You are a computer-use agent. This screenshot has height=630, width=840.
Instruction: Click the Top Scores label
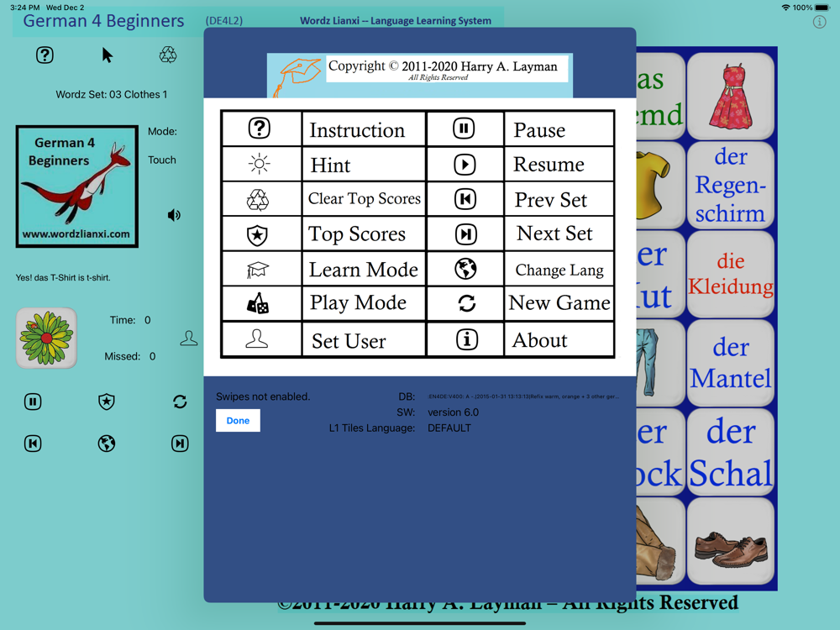tap(357, 234)
